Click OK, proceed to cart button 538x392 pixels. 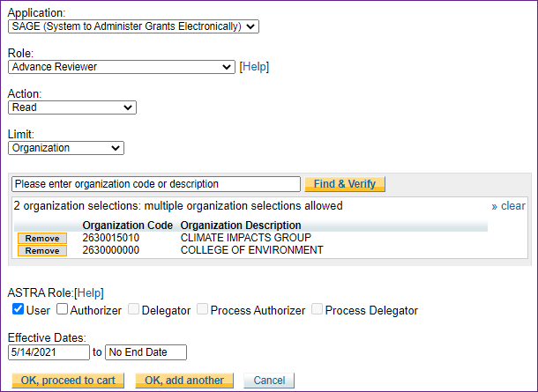pyautogui.click(x=68, y=381)
